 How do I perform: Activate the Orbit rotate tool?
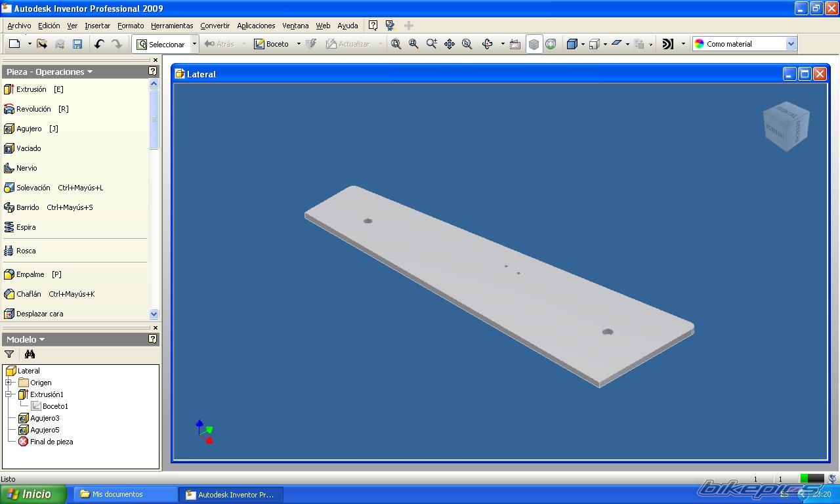[x=487, y=44]
